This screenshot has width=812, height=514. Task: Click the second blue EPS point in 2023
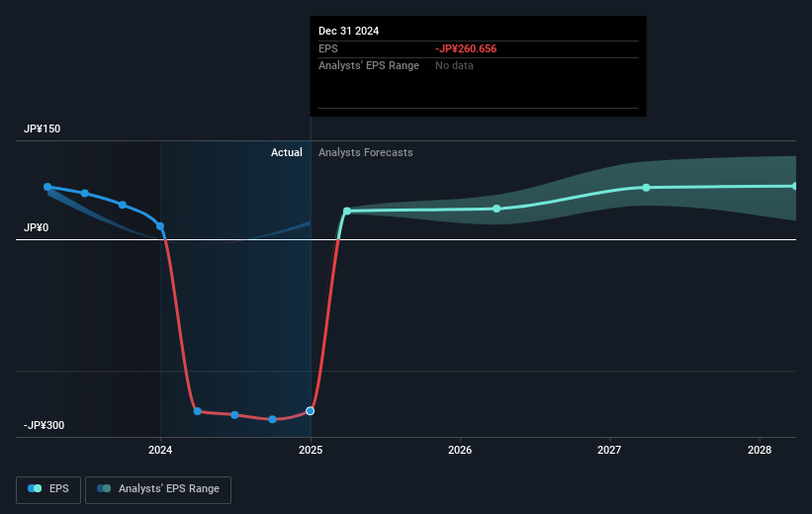[x=85, y=193]
